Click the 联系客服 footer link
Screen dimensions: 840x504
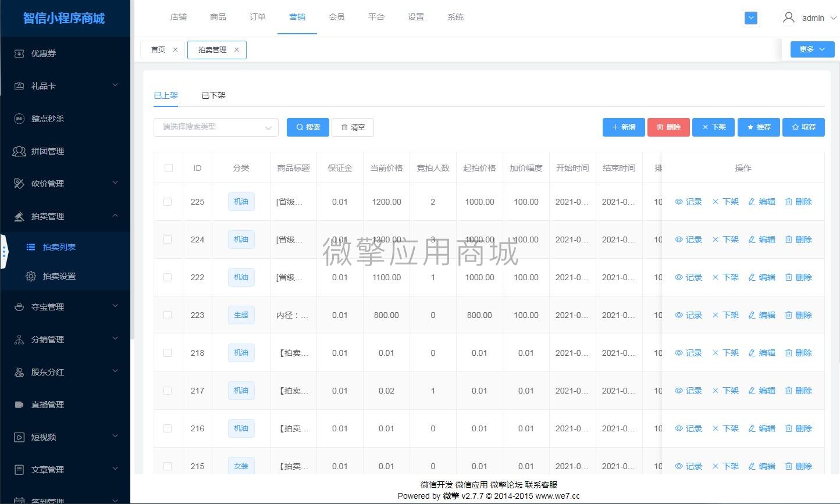click(x=541, y=485)
